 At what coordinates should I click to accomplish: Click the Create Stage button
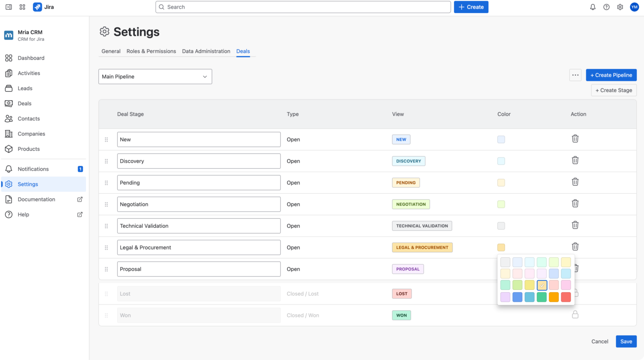[614, 90]
